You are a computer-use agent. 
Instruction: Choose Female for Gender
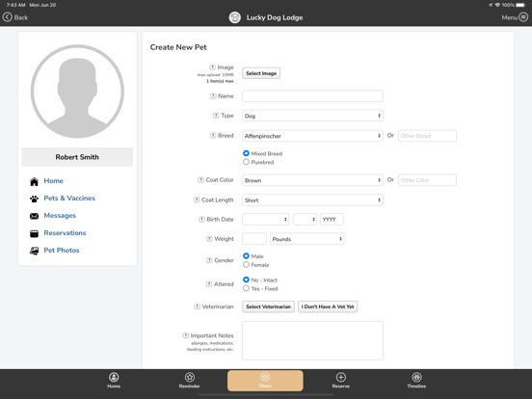pyautogui.click(x=246, y=265)
